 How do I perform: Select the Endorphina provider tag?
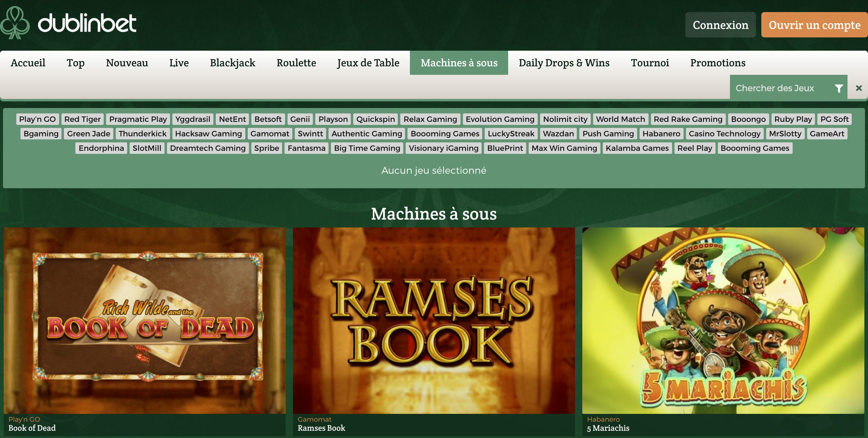(101, 148)
